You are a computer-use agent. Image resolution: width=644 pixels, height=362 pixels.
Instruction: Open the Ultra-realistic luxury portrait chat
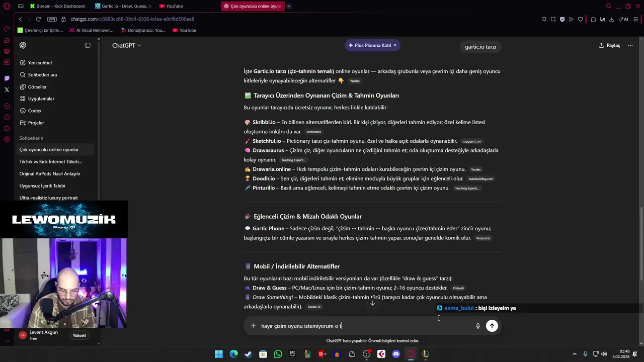[55, 198]
